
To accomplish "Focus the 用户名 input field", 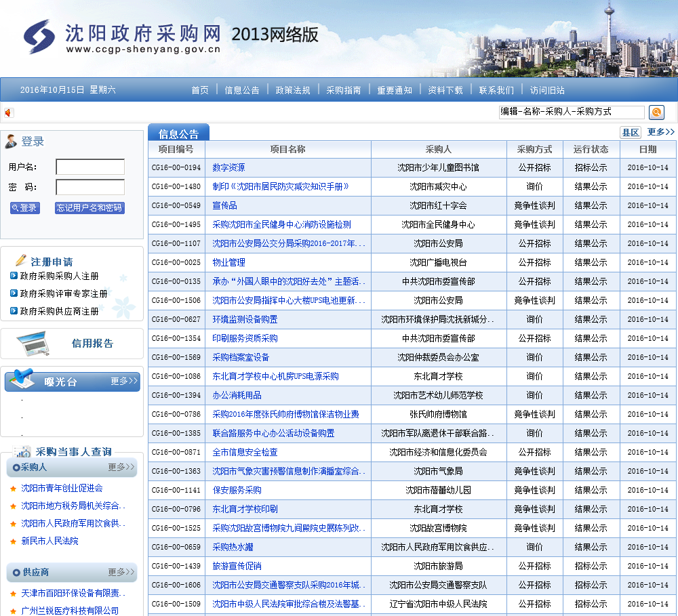I will pyautogui.click(x=90, y=167).
